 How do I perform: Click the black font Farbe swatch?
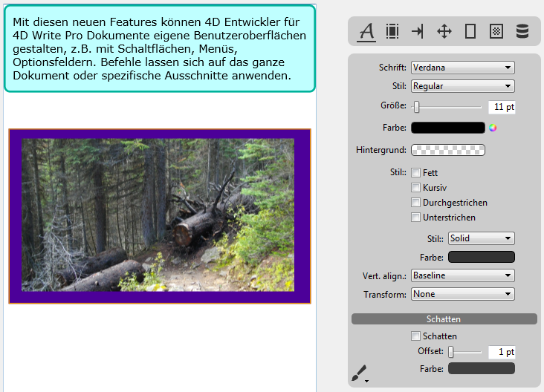[x=447, y=128]
